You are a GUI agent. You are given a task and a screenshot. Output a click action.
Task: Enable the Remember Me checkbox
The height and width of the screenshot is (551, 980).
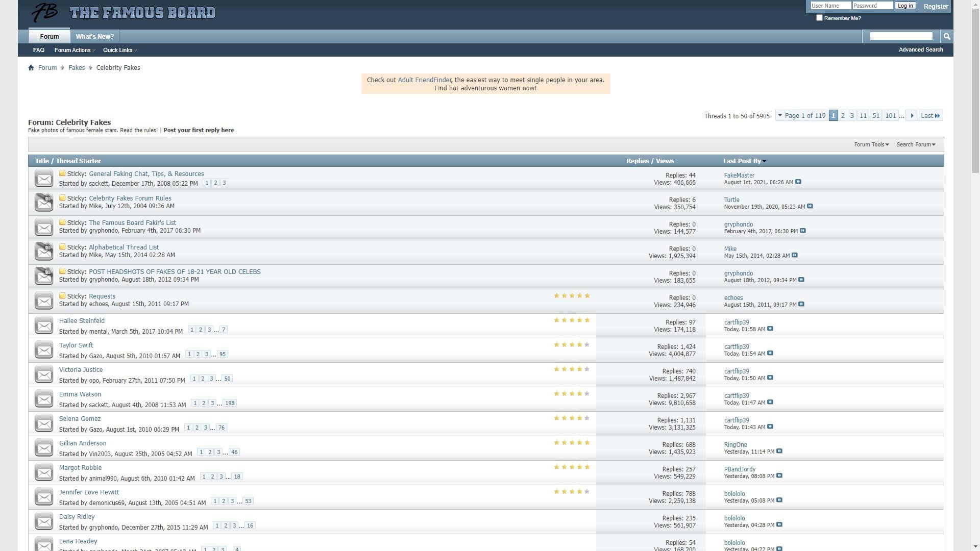820,17
